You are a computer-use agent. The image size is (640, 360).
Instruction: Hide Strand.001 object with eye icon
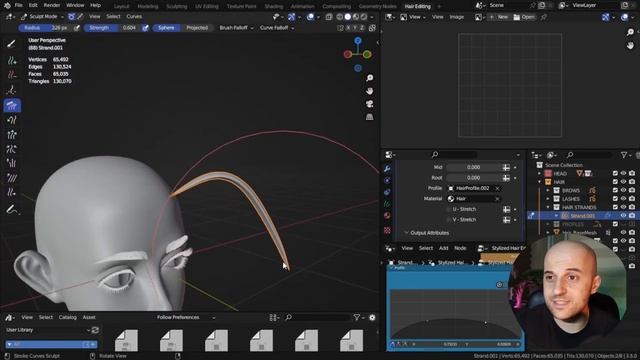pos(623,216)
